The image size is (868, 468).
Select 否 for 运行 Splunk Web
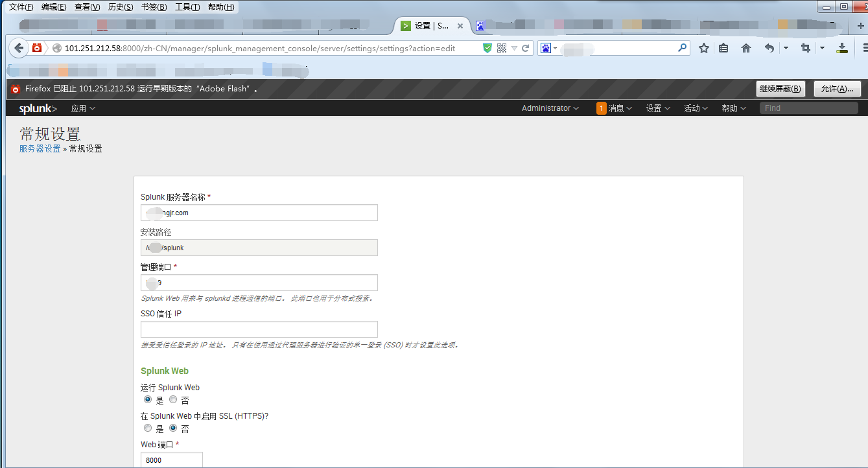[173, 400]
